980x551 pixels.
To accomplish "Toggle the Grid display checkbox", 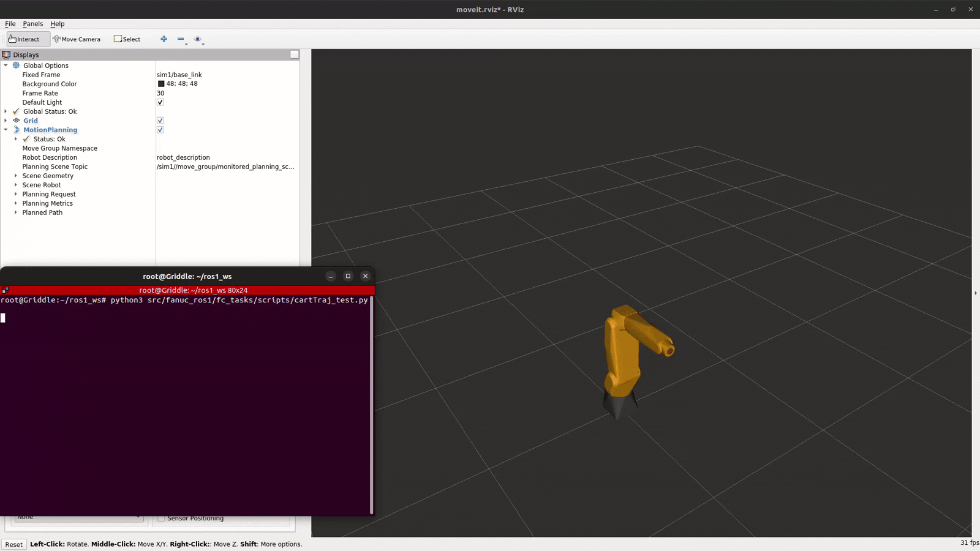I will coord(160,121).
